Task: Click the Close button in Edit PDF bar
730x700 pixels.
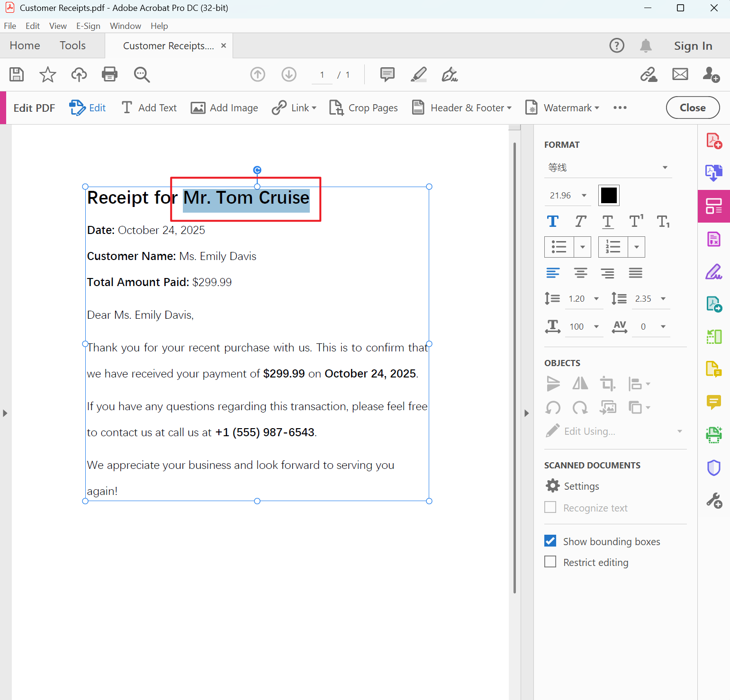Action: point(692,108)
